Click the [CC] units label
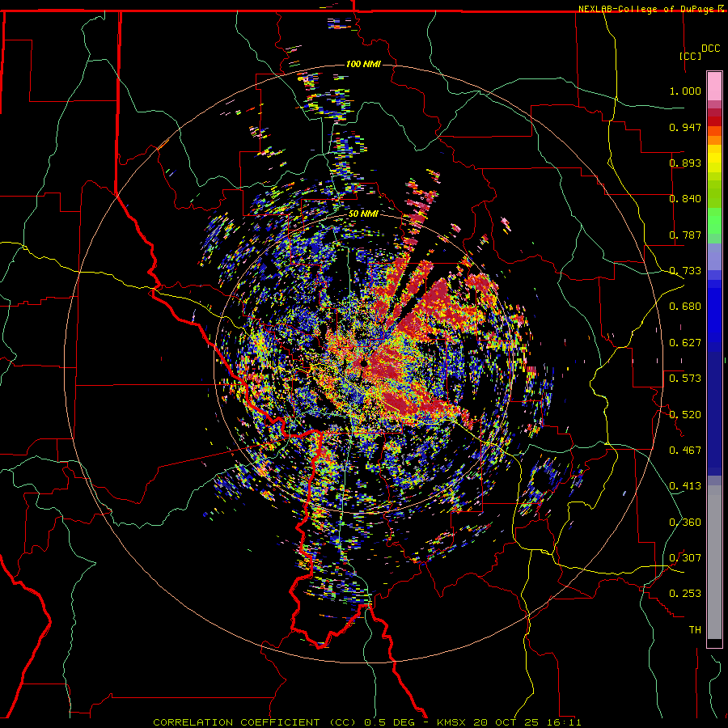Screen dimensions: 728x728 pos(691,56)
